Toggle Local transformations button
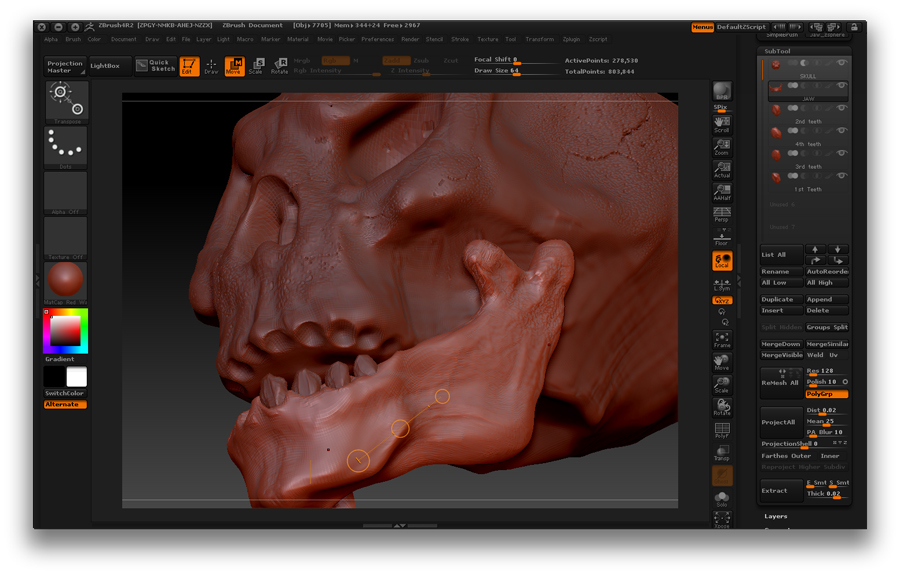 pyautogui.click(x=722, y=261)
